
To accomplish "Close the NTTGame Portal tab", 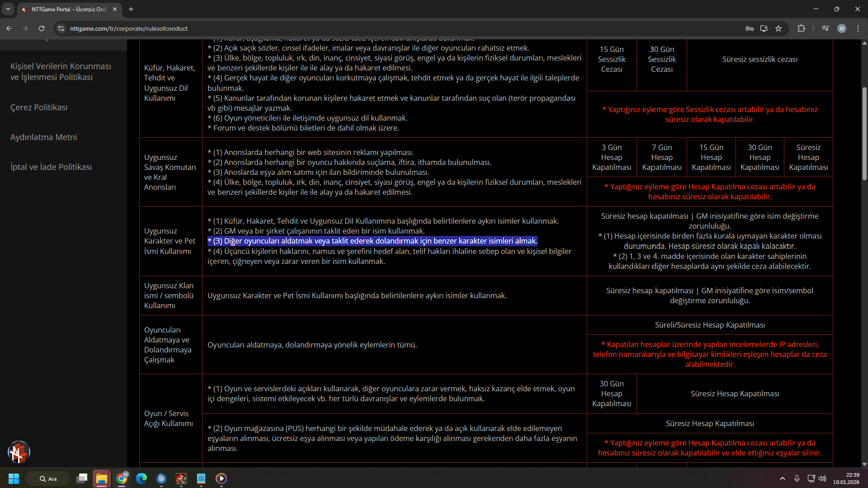I will tap(115, 9).
